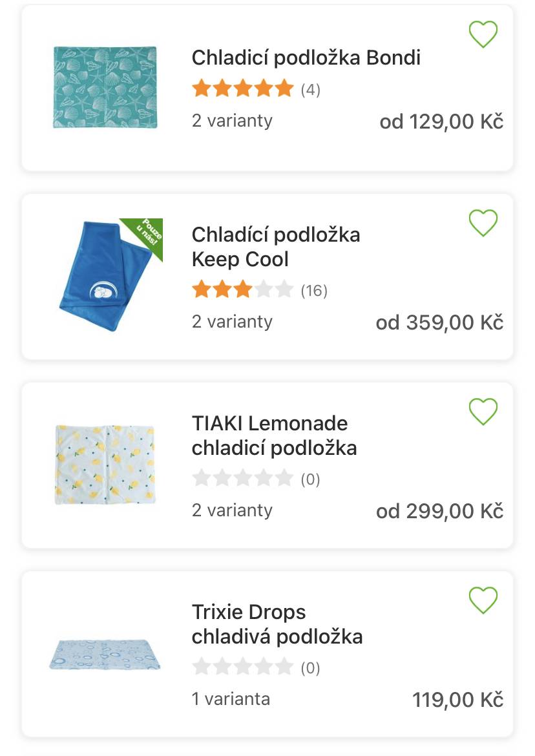Expand '2 varianty' under Keep Cool mat
The width and height of the screenshot is (535, 756).
click(232, 321)
